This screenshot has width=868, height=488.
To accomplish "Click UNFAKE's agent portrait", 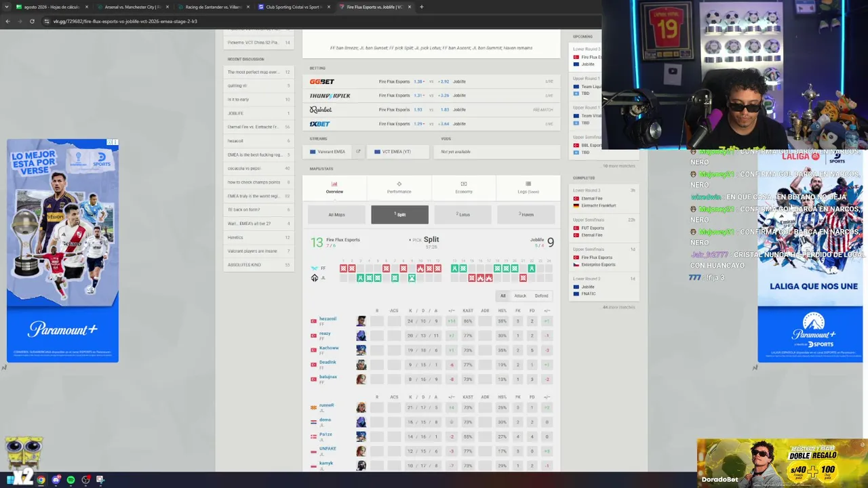I will point(361,451).
